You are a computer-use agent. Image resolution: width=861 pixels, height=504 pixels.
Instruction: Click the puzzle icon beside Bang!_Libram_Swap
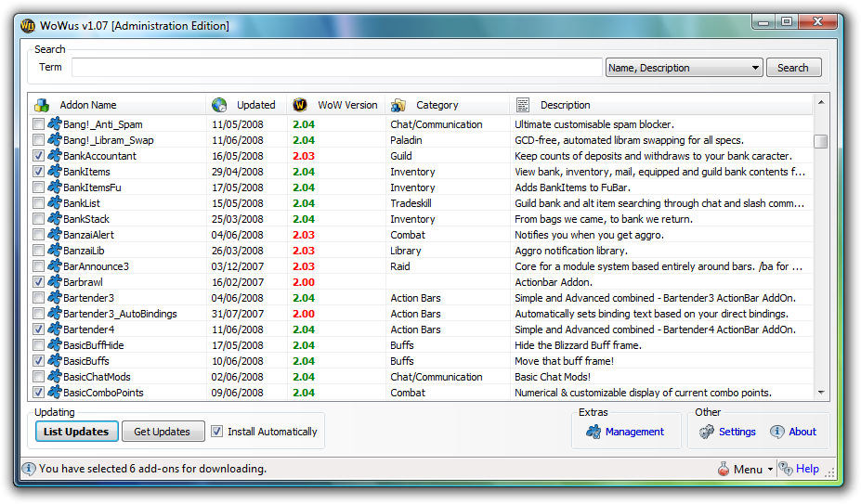[x=55, y=140]
